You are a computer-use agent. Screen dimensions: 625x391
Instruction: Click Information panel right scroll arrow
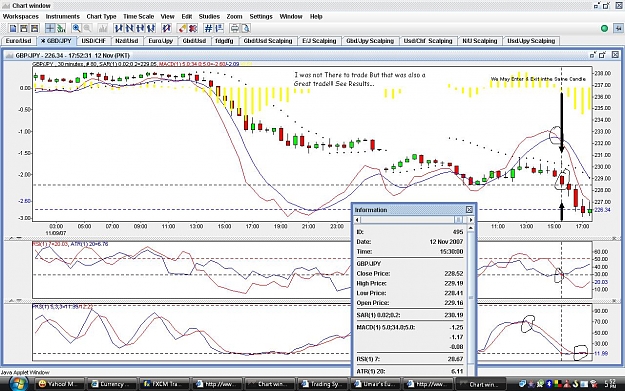(x=471, y=220)
